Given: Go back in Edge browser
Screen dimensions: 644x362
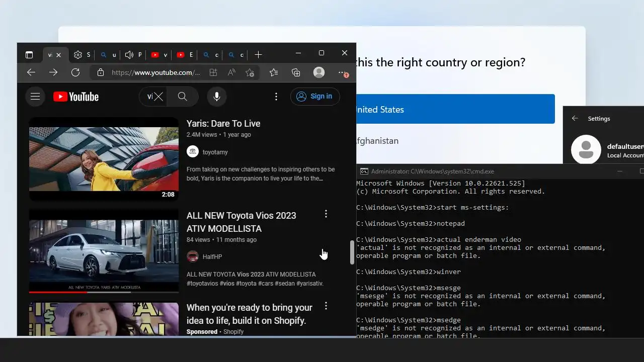Looking at the screenshot, I should coord(31,72).
